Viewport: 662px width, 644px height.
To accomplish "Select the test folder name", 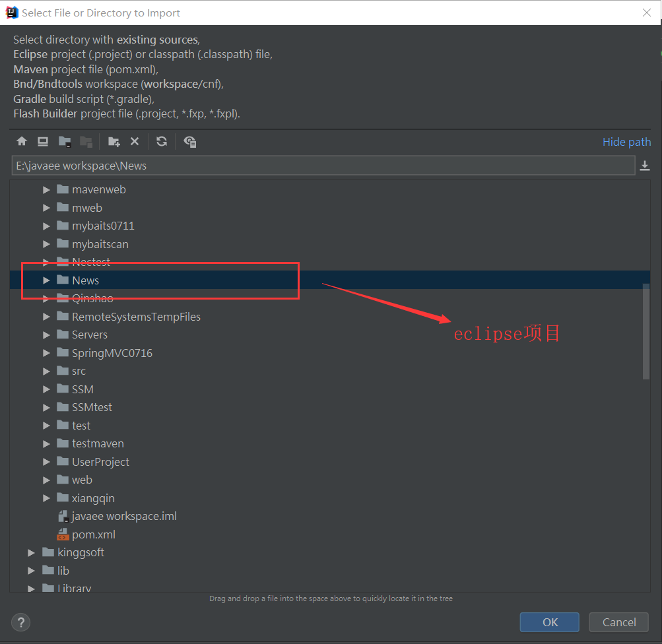I will [81, 426].
